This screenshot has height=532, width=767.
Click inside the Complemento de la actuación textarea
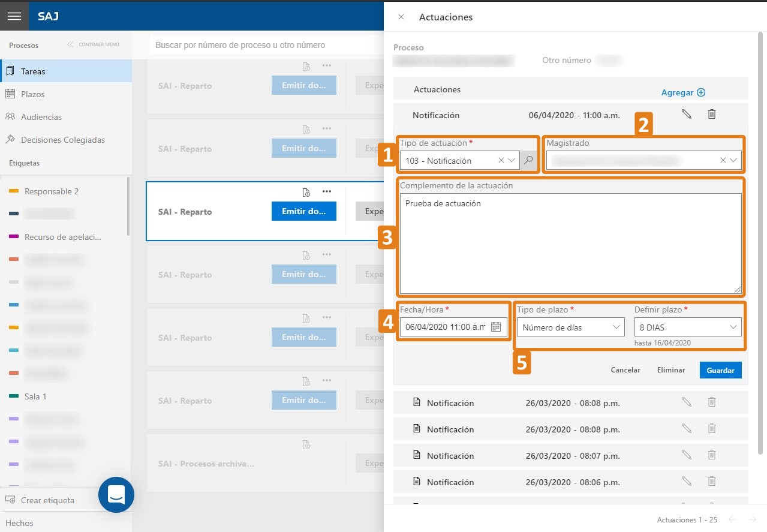[570, 243]
